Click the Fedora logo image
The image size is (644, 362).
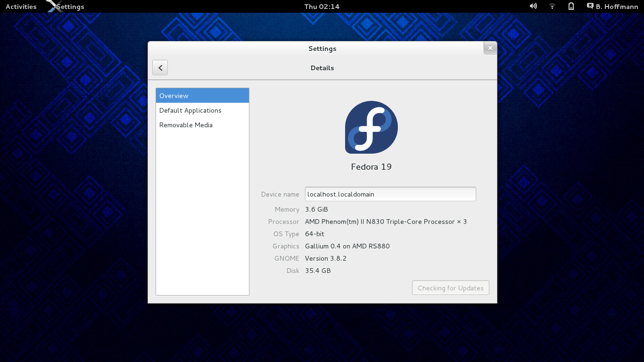(x=372, y=127)
